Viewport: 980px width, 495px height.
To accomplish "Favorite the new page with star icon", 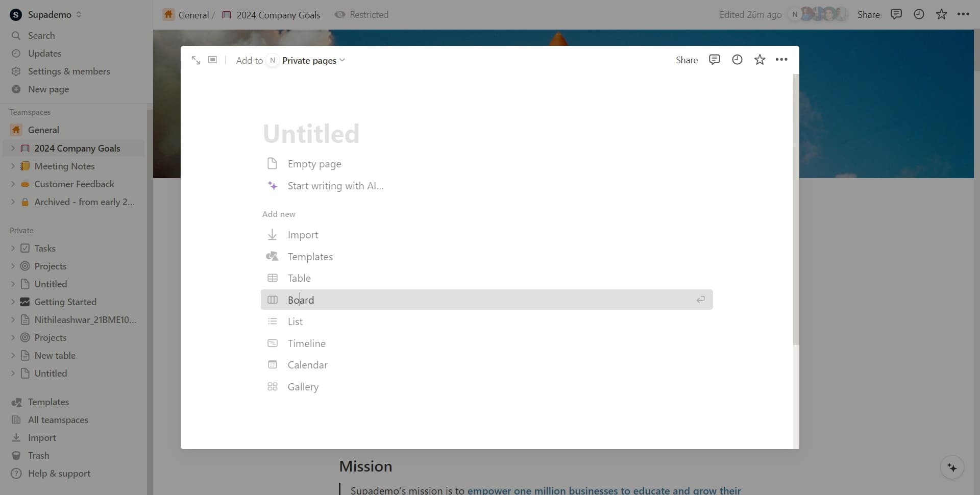I will (759, 60).
